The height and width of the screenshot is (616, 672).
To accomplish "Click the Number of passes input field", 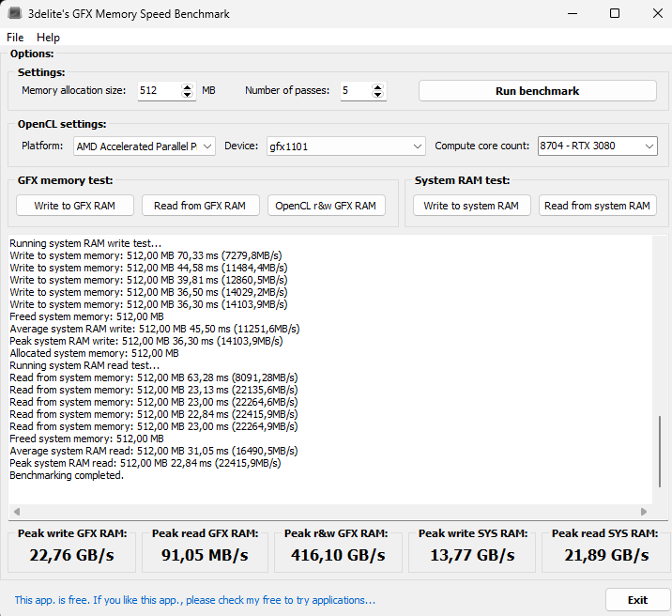I will (356, 91).
